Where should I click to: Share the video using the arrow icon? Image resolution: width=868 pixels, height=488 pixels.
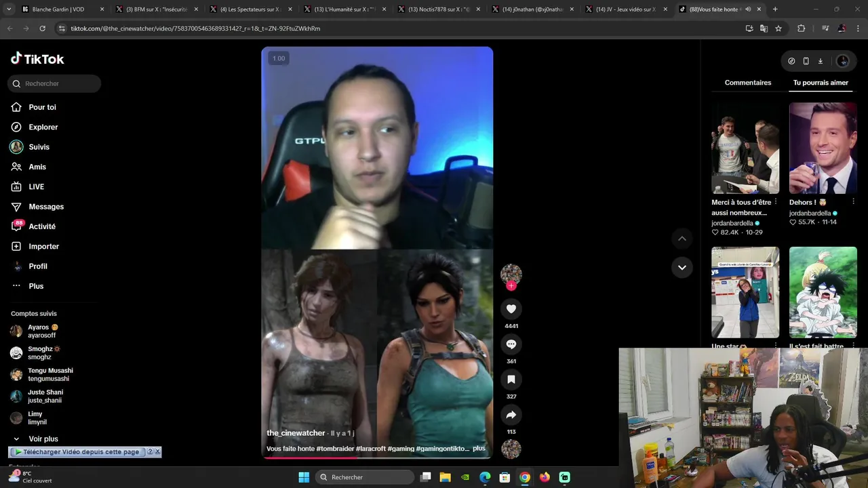511,415
